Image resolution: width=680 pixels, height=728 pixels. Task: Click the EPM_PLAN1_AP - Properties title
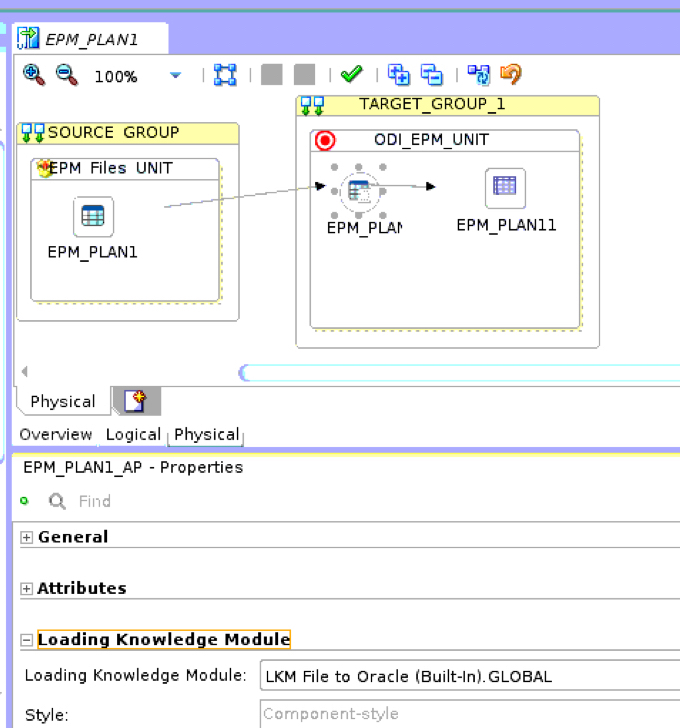click(133, 467)
